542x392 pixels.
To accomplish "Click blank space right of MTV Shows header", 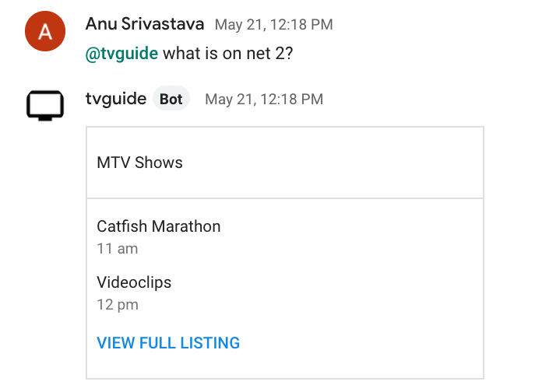I will pos(335,163).
